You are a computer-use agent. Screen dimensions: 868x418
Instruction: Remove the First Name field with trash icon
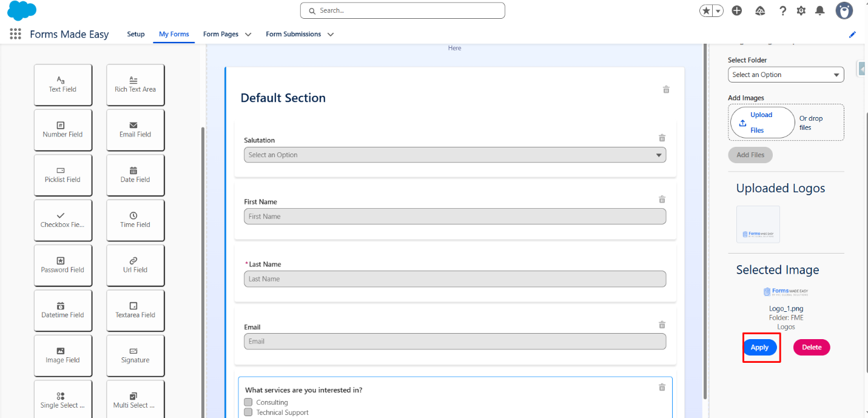[662, 200]
